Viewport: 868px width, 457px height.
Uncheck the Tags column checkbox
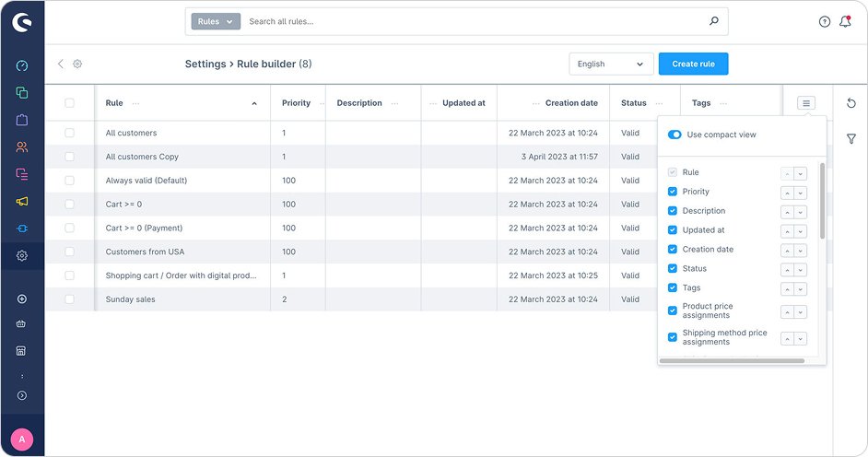[x=673, y=288]
